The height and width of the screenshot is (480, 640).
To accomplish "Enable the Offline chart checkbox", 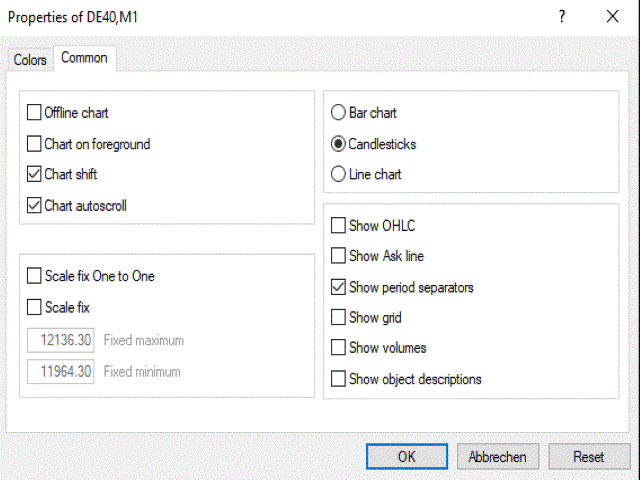I will [x=34, y=112].
